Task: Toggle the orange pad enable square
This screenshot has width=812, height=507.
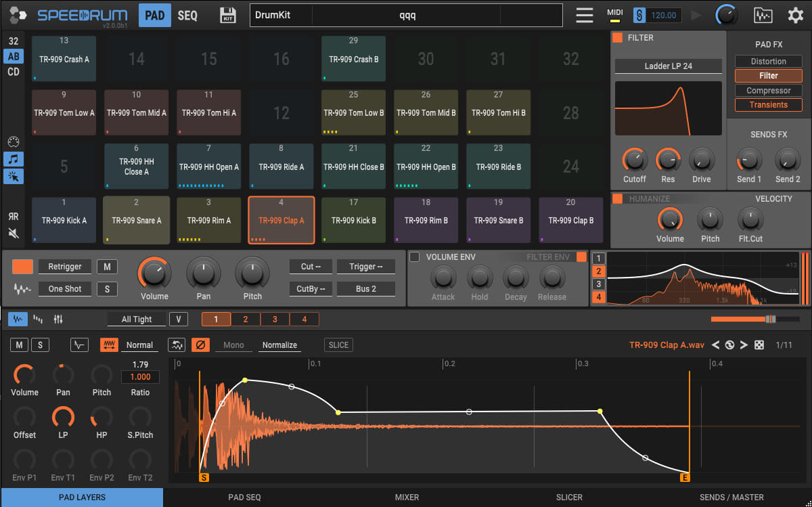Action: point(22,267)
